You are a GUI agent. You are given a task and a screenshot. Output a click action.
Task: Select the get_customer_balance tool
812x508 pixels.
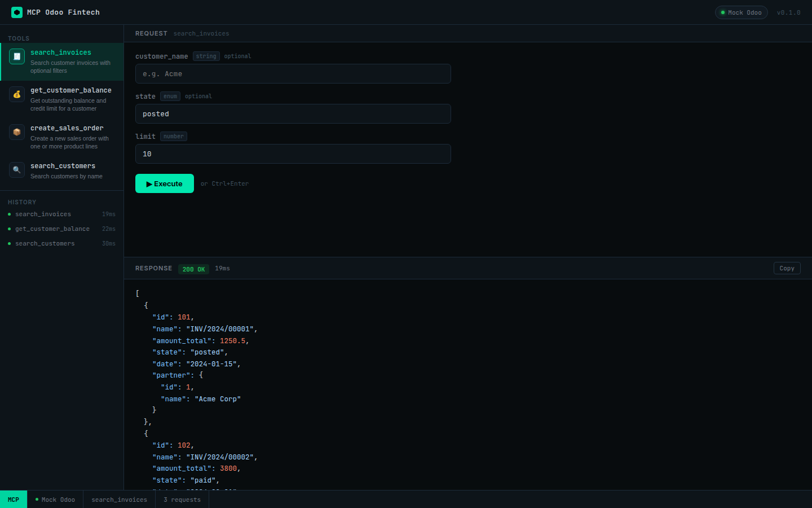point(62,99)
